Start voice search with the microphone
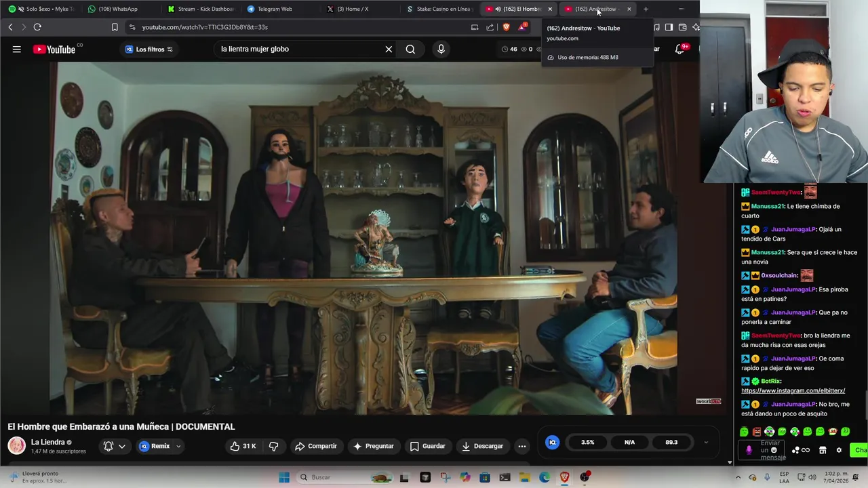This screenshot has width=868, height=488. coord(441,49)
